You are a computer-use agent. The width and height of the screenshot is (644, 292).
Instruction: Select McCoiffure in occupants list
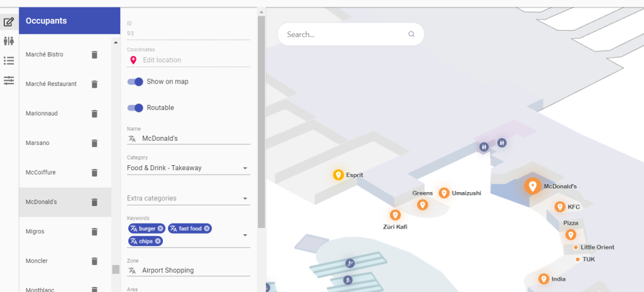[41, 173]
